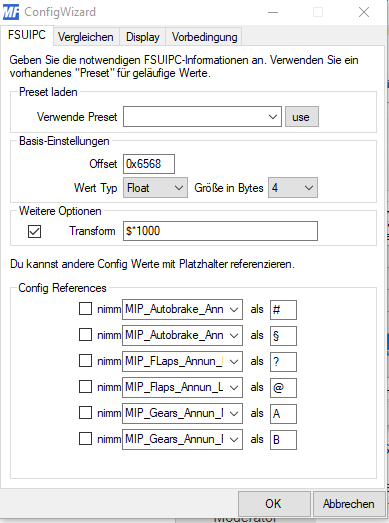Uncheck the Transform checkbox
The width and height of the screenshot is (389, 523).
tap(34, 231)
